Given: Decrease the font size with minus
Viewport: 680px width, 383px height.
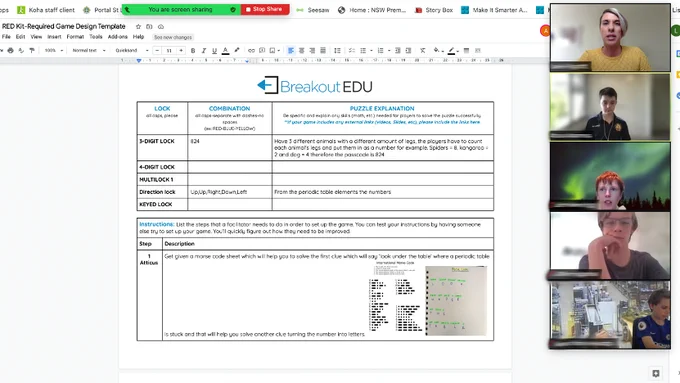Looking at the screenshot, I should click(x=157, y=51).
